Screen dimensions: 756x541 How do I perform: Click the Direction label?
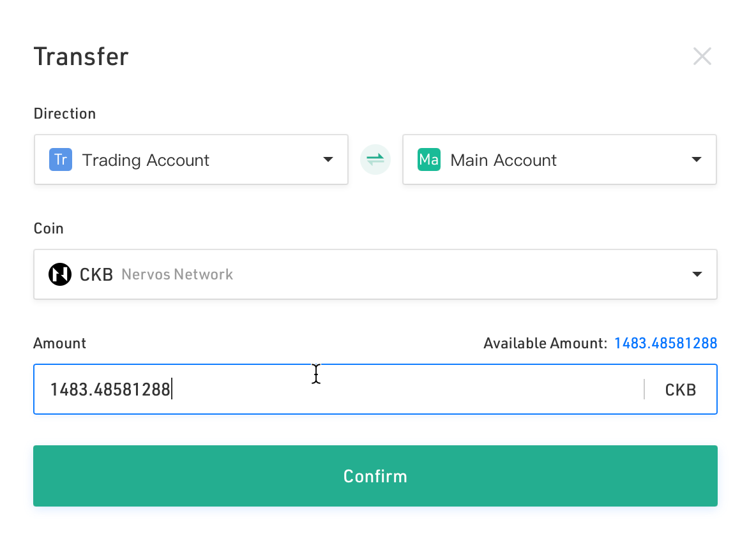[64, 114]
